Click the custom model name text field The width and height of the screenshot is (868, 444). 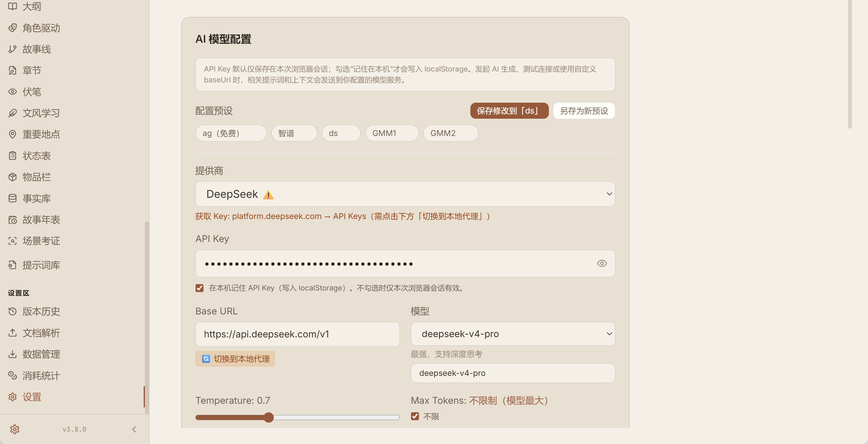pos(513,373)
